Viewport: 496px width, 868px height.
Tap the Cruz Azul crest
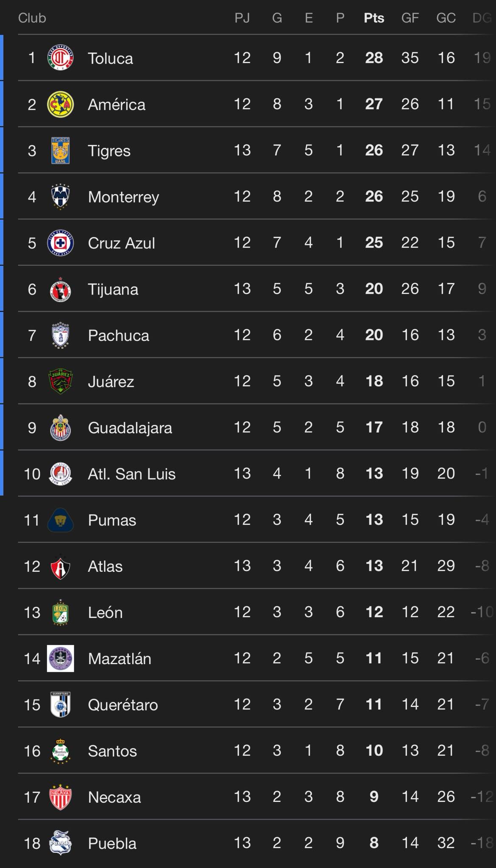pyautogui.click(x=60, y=243)
